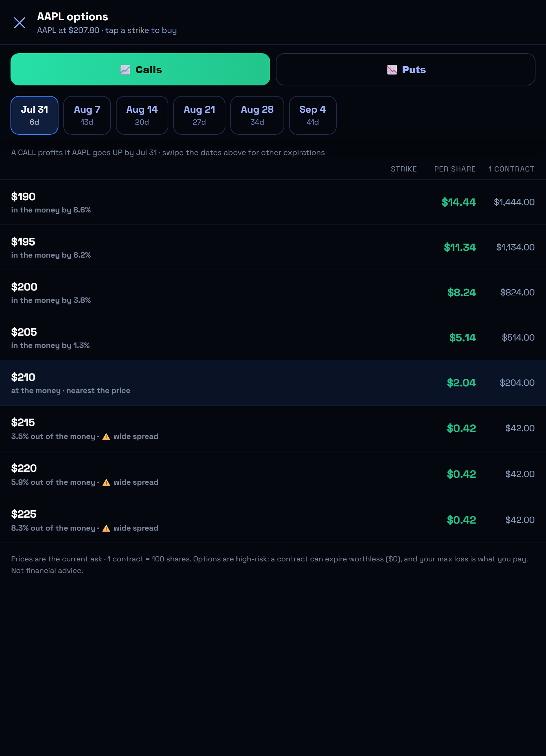Close the AAPL options panel

coord(20,23)
